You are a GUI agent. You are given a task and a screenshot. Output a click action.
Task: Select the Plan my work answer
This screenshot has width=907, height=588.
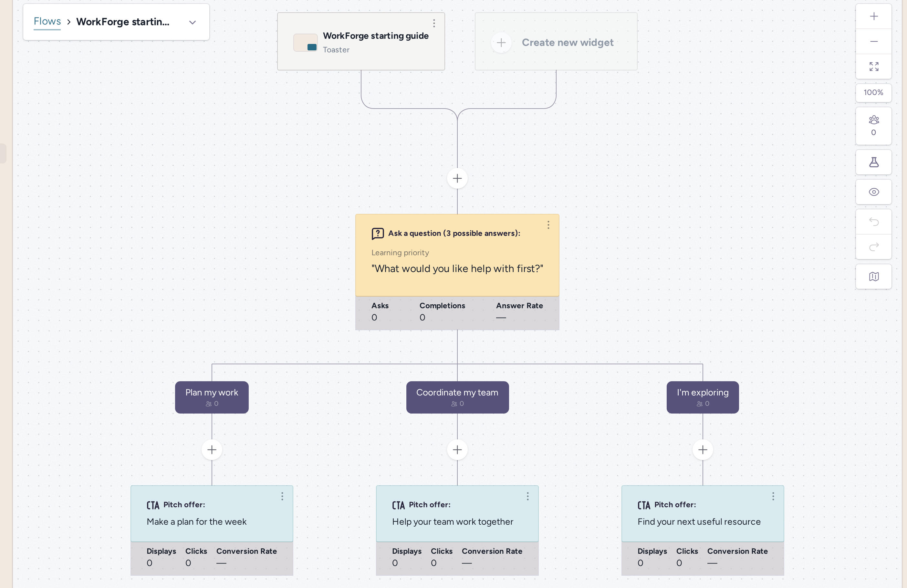pos(212,397)
